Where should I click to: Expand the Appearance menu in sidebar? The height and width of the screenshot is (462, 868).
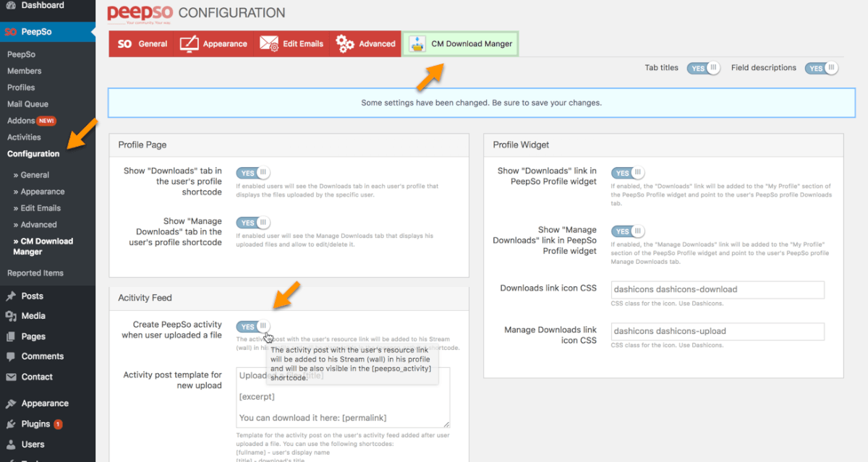pyautogui.click(x=44, y=403)
